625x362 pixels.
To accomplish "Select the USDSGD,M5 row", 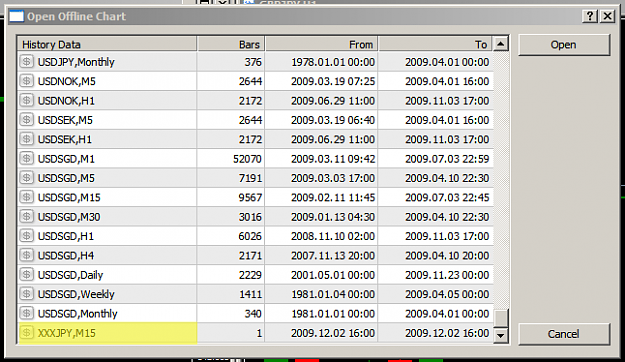I will pyautogui.click(x=256, y=178).
